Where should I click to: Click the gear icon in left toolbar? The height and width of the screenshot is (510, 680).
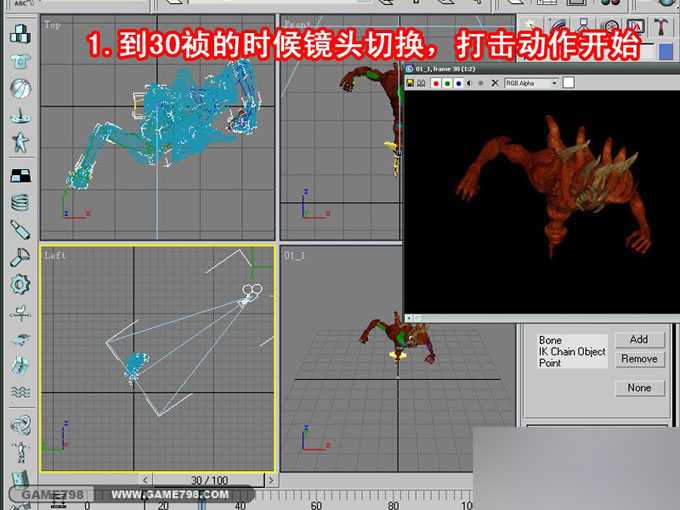(20, 284)
